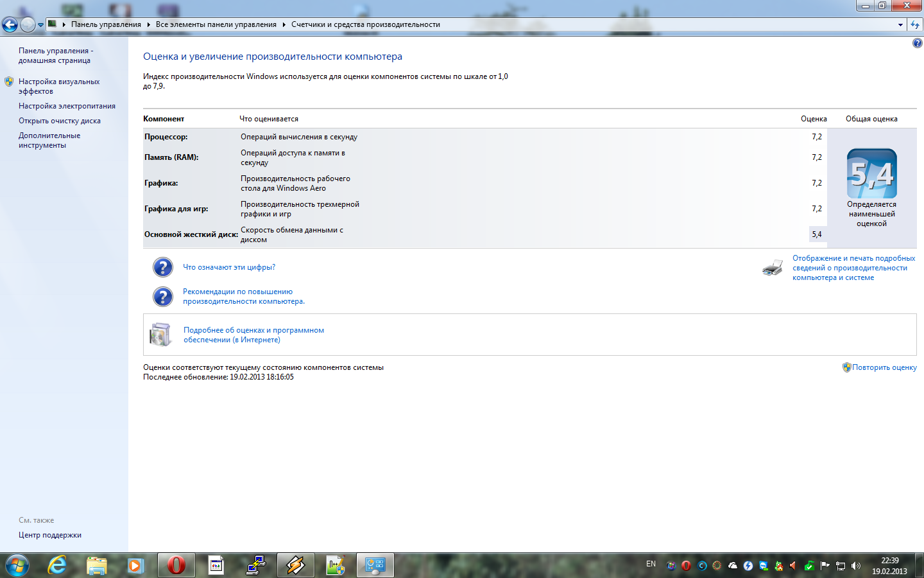Click the software box icon
The width and height of the screenshot is (924, 578).
(160, 335)
